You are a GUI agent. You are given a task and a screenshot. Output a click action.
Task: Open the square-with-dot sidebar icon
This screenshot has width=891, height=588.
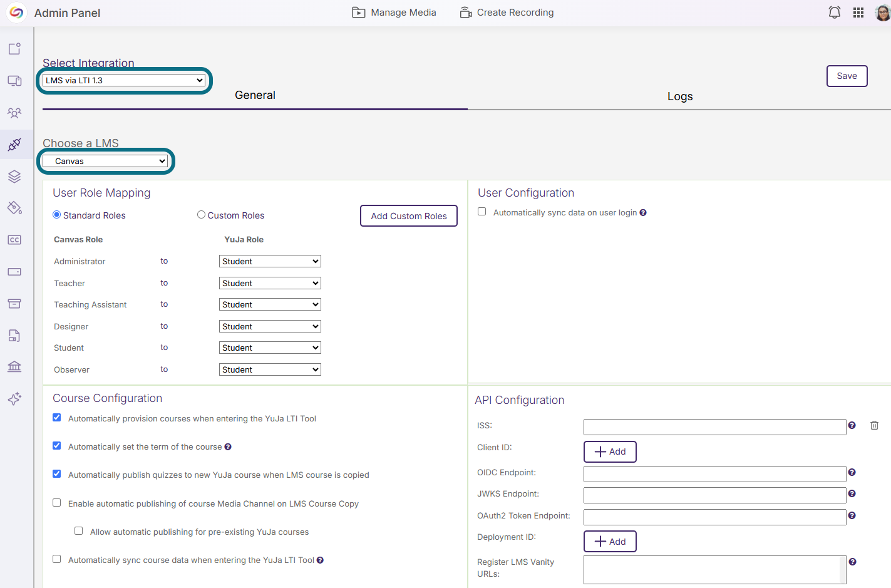(x=14, y=49)
